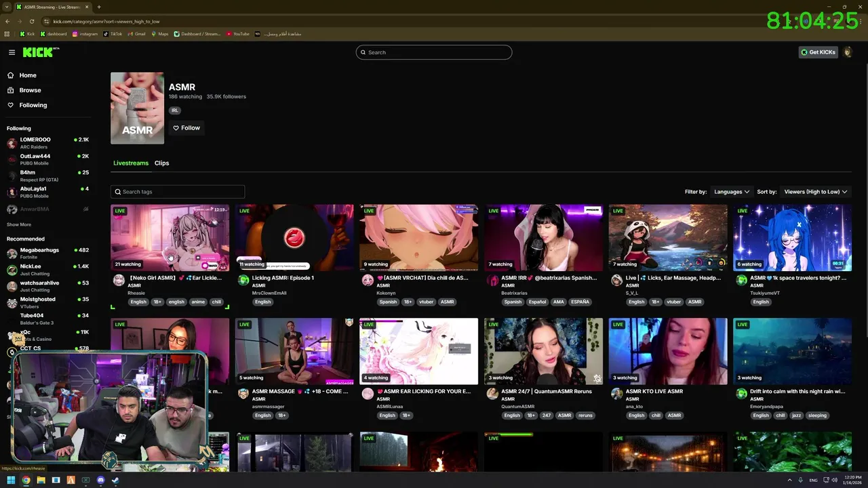Screen dimensions: 868x488
Task: Click the TsukiyumeVT streamer avatar
Action: click(741, 280)
